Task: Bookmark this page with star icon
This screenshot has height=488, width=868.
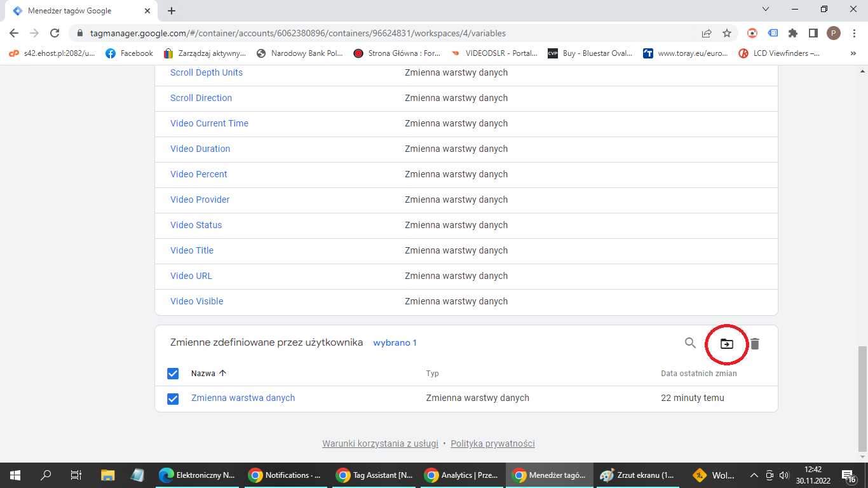Action: [x=727, y=33]
